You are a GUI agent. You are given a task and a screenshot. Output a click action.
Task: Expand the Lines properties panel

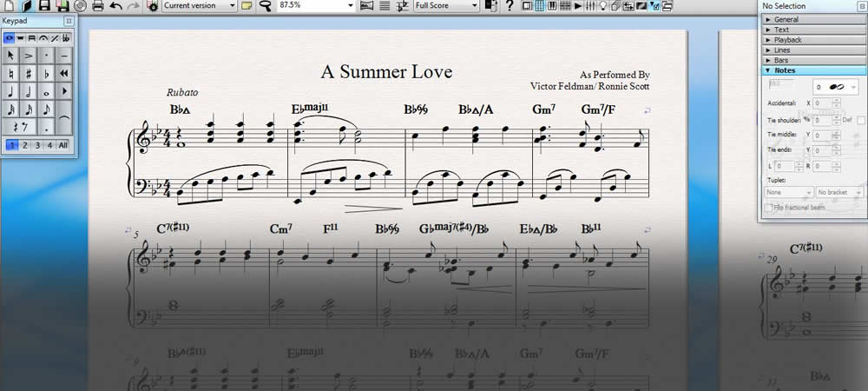(x=814, y=50)
